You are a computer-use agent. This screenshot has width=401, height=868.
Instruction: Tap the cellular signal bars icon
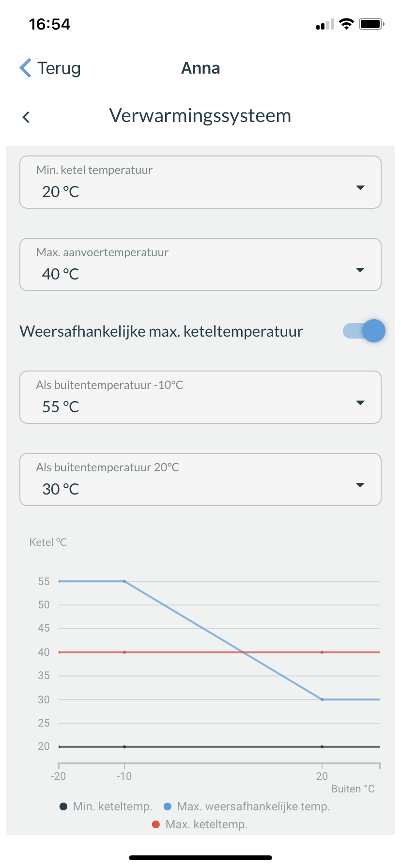click(325, 24)
